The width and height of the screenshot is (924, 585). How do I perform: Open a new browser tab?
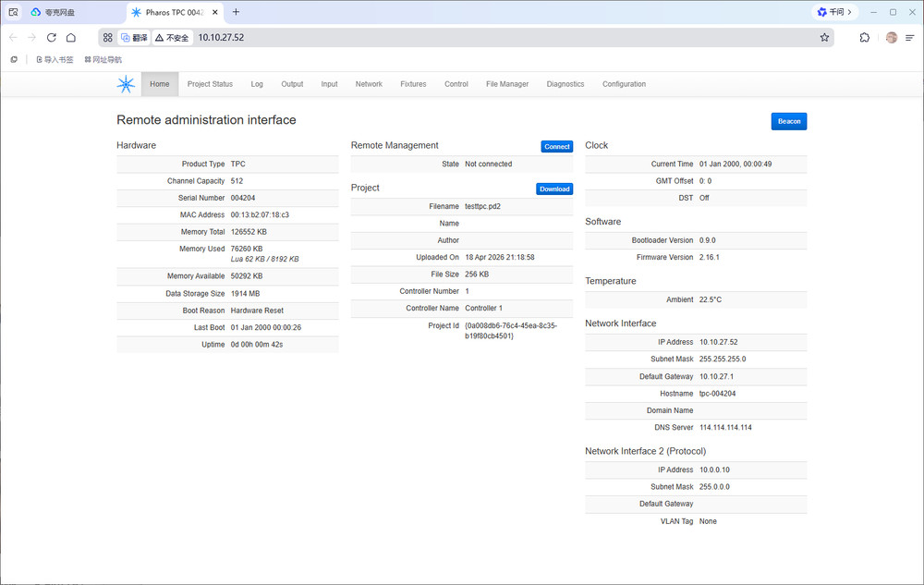point(236,12)
